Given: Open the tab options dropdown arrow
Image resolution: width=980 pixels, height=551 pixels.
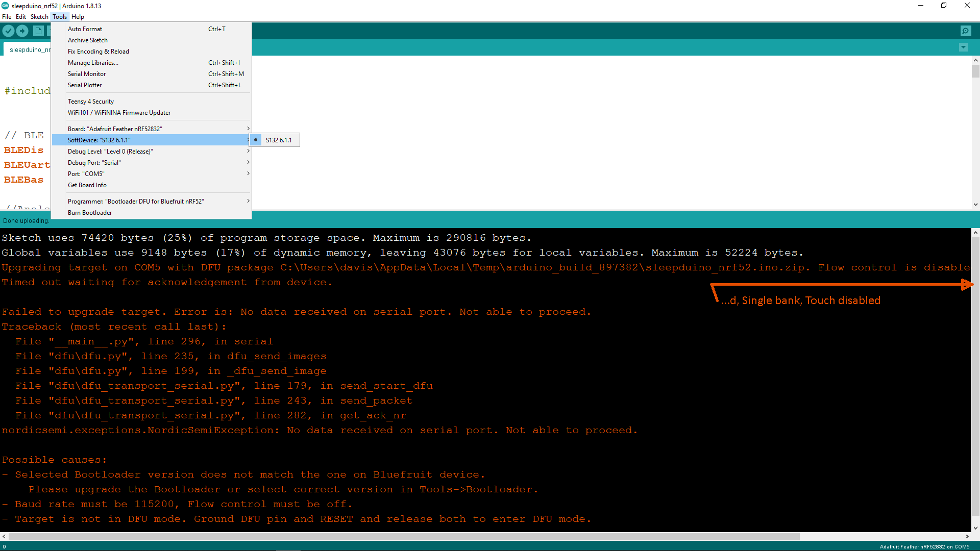Looking at the screenshot, I should coord(964,47).
